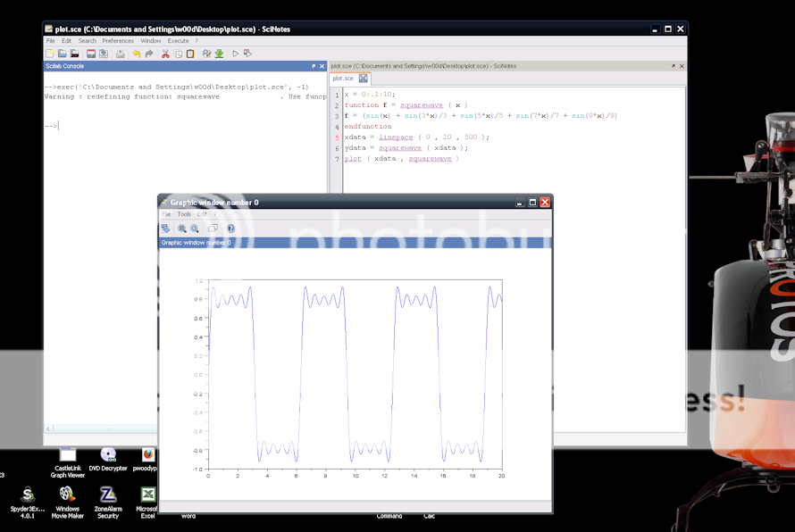
Task: Open Help via the blue question icon
Action: (x=231, y=229)
